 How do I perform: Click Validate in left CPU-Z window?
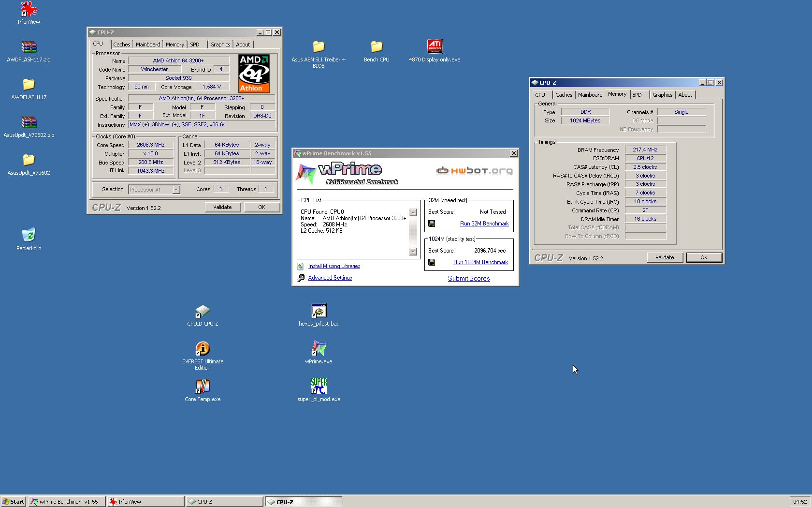click(222, 207)
